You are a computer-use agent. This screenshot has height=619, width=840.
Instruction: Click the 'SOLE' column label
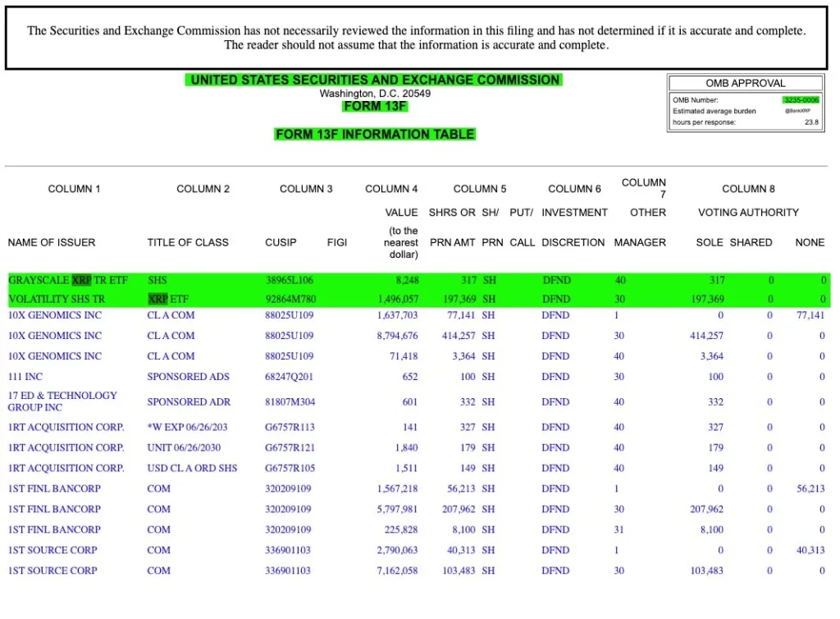click(710, 242)
